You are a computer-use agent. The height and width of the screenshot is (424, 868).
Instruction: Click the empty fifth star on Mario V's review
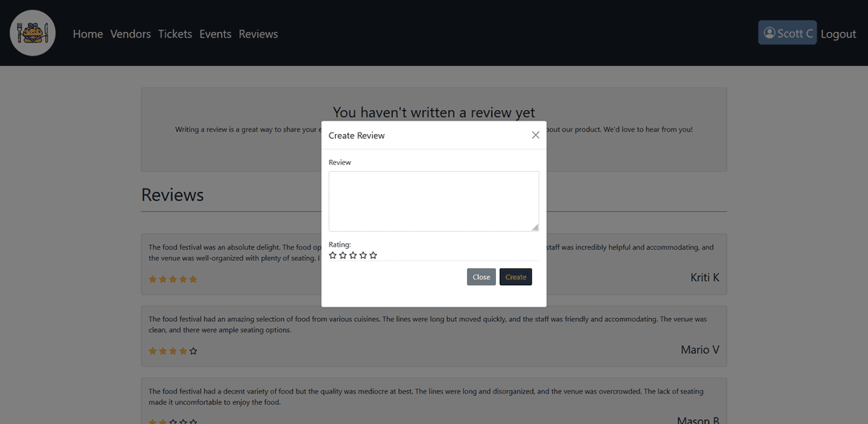pos(193,351)
